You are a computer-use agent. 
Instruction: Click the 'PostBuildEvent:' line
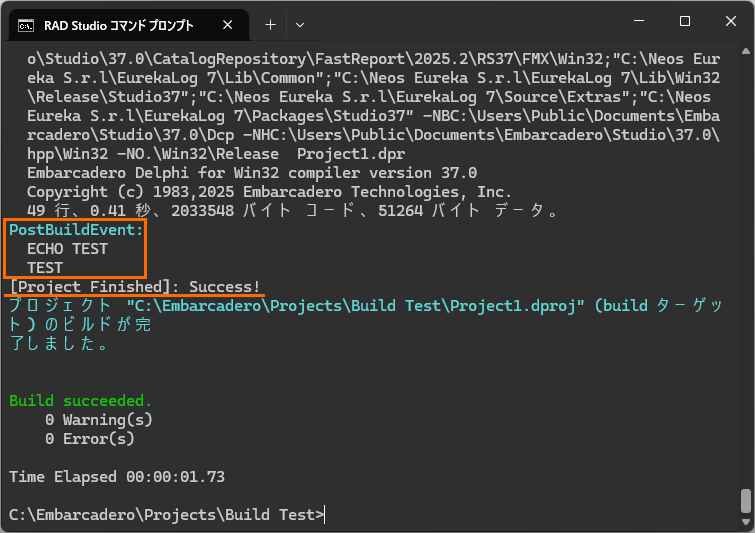click(76, 230)
